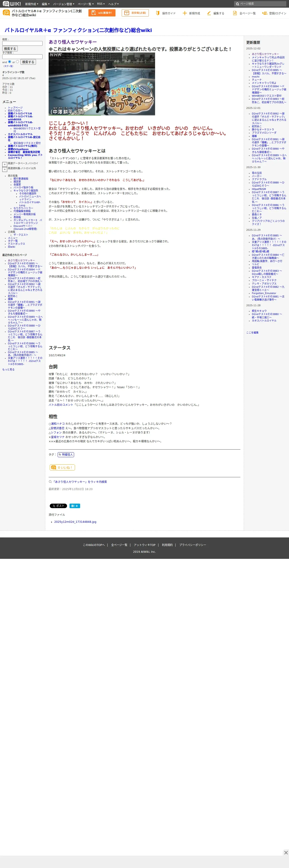Select the 'and' radio button

(9, 62)
